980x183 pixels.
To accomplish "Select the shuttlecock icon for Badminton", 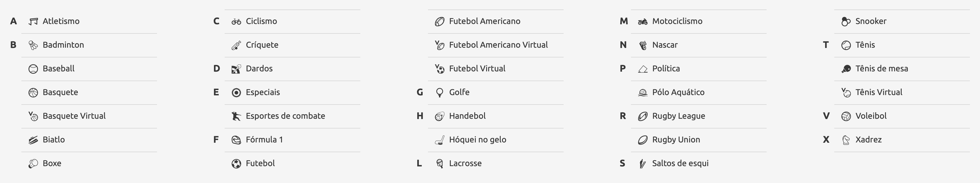I will point(33,45).
